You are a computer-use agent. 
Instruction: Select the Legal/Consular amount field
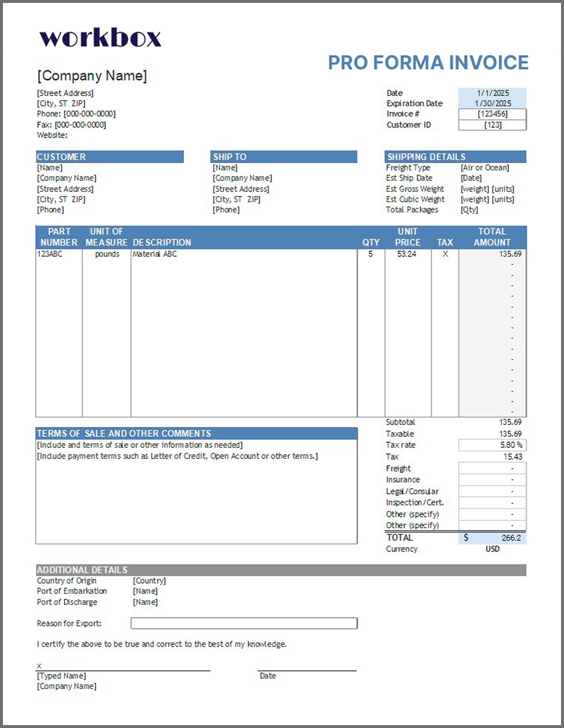[x=492, y=491]
